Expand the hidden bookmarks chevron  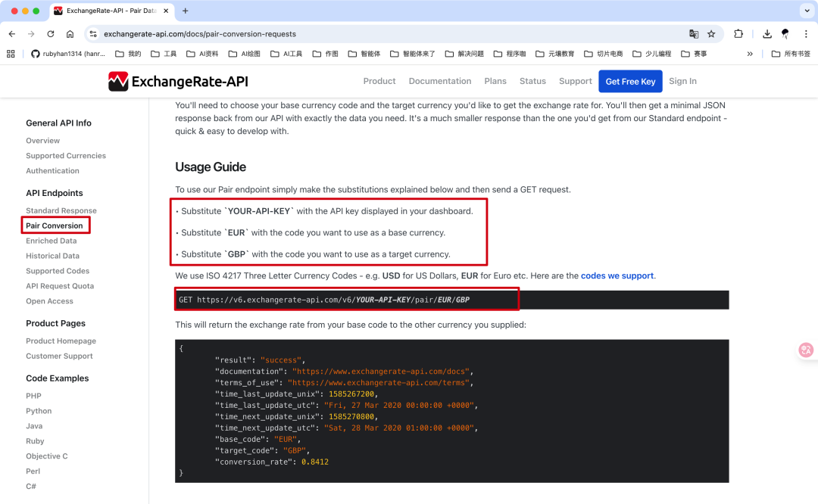click(750, 54)
